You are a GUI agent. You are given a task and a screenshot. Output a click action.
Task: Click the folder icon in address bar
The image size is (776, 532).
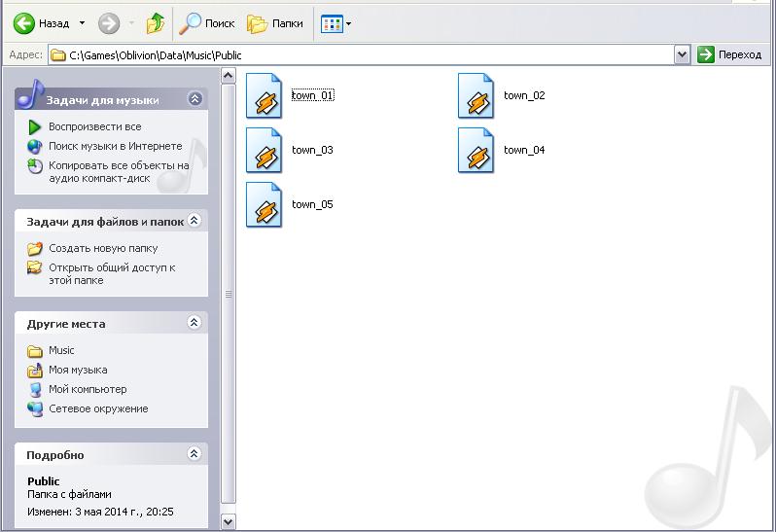point(58,54)
